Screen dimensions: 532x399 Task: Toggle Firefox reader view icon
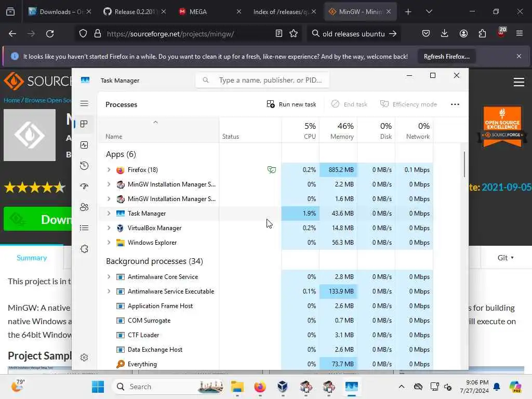[279, 33]
